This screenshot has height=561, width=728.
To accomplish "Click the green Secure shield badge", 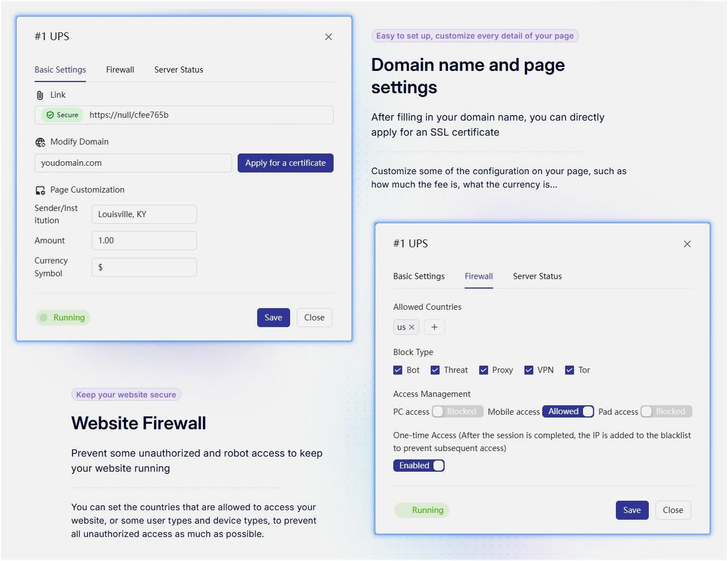I will [x=62, y=115].
